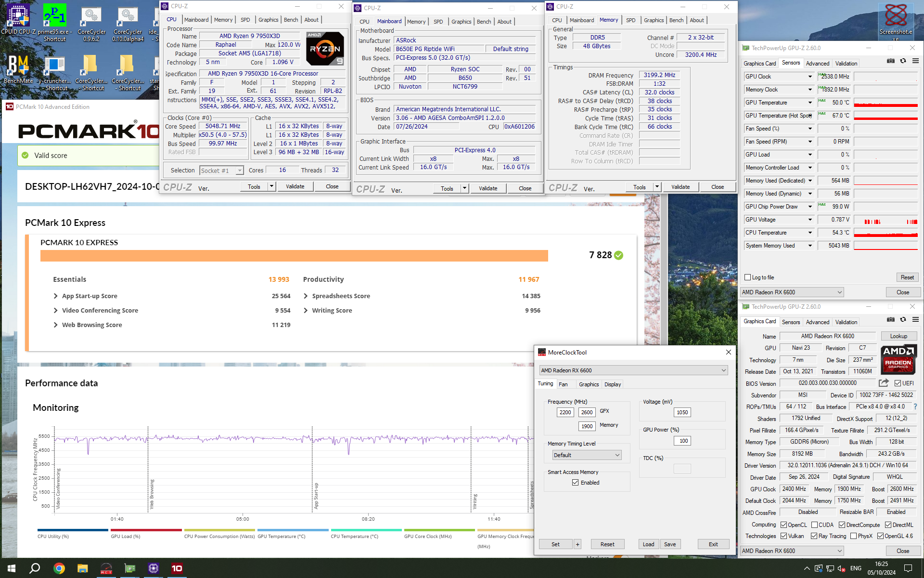924x578 pixels.
Task: Switch to CPU-Z taskbar icon
Action: pos(154,568)
